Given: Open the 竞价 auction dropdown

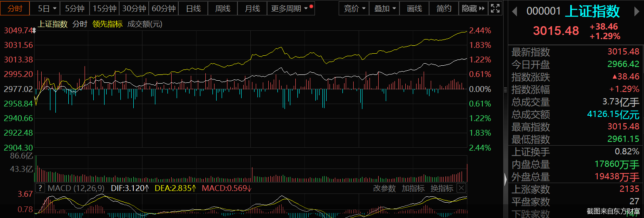Looking at the screenshot, I should coord(354,8).
